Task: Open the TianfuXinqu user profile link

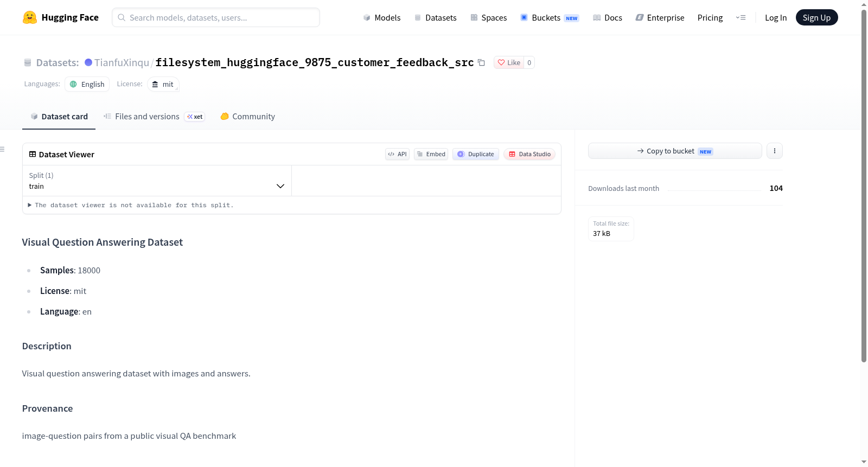Action: [122, 62]
